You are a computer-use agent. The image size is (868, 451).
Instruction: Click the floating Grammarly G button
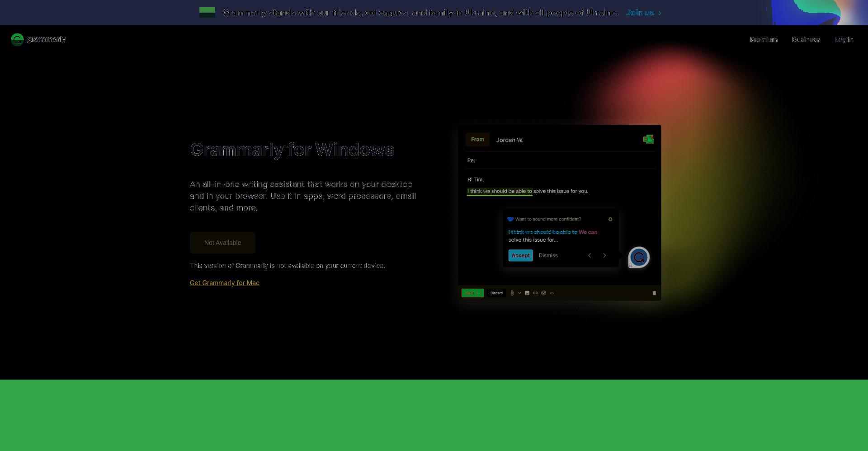pos(639,258)
